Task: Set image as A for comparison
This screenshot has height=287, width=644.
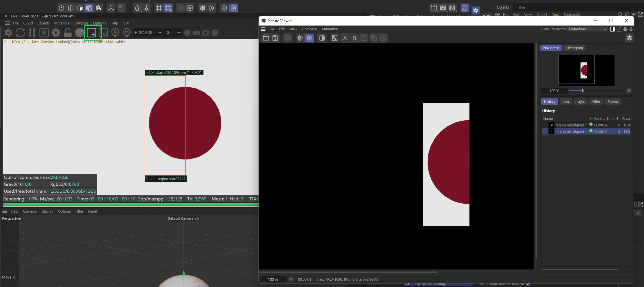Action: pyautogui.click(x=345, y=38)
